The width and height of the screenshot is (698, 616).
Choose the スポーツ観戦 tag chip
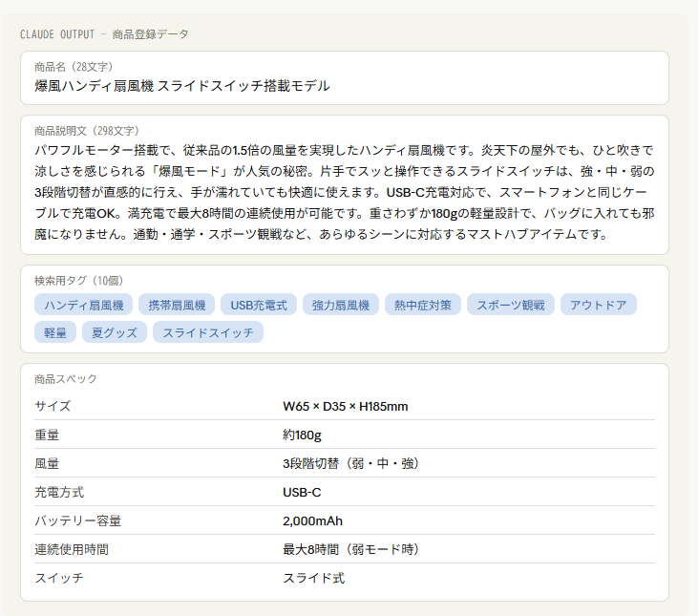[x=511, y=305]
